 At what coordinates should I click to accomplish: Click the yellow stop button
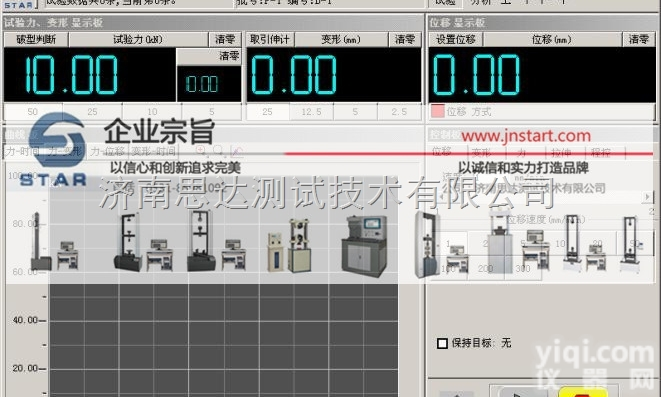coord(583,393)
